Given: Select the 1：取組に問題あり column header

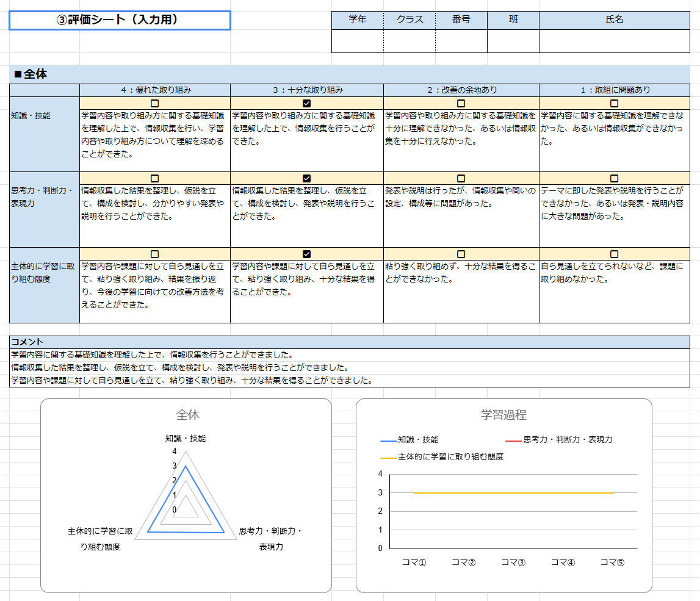Looking at the screenshot, I should point(615,90).
